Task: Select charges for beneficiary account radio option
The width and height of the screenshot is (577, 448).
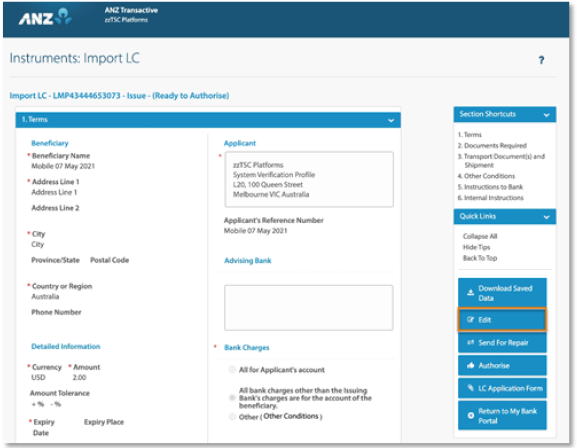Action: [x=232, y=398]
